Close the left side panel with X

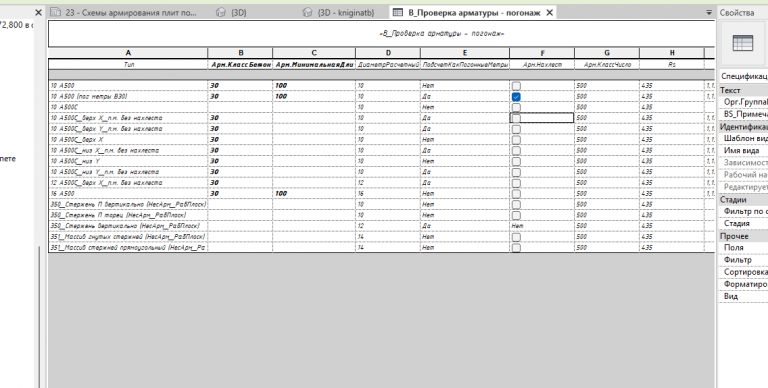tap(39, 12)
